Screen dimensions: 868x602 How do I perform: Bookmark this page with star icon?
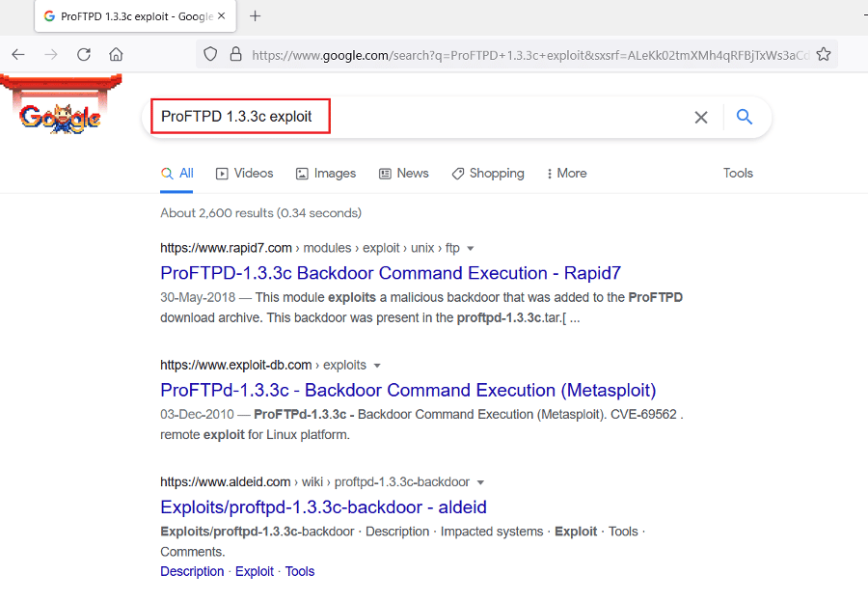coord(823,55)
